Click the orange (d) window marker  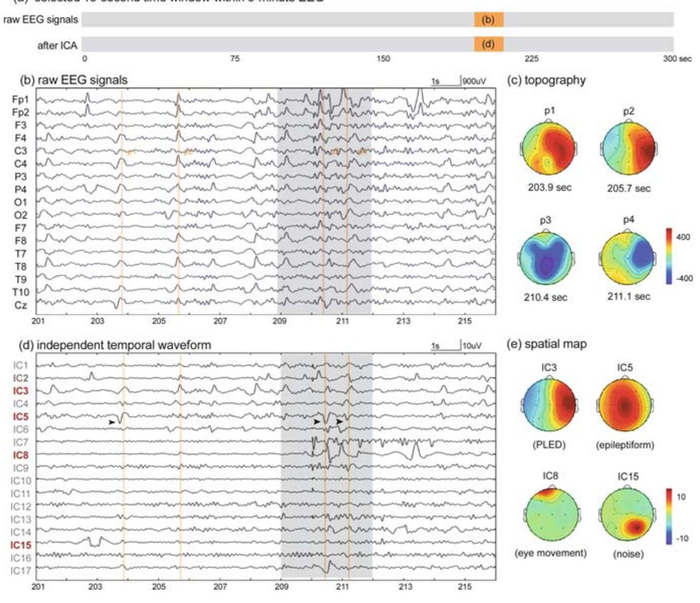(489, 44)
